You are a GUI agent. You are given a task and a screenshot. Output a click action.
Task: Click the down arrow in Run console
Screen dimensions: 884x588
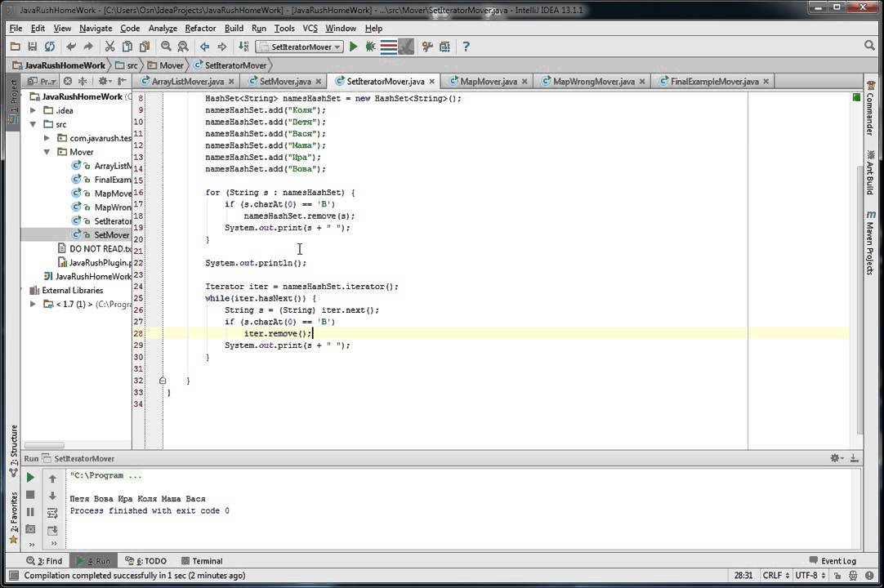(x=52, y=496)
